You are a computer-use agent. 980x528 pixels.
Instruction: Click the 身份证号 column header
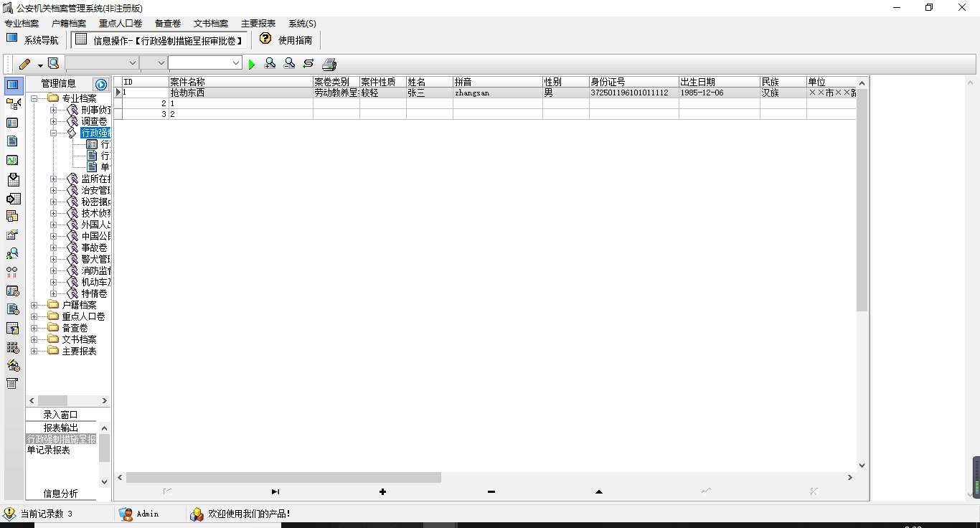(x=634, y=82)
